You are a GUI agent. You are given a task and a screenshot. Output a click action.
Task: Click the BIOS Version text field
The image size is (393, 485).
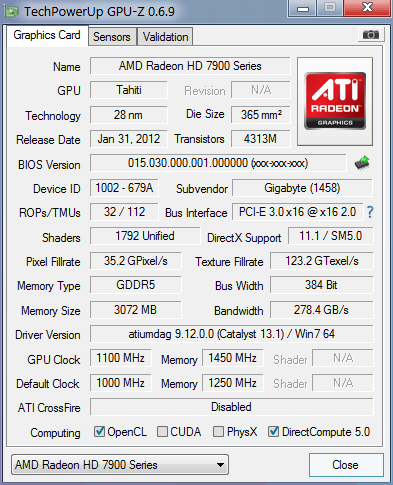[218, 163]
